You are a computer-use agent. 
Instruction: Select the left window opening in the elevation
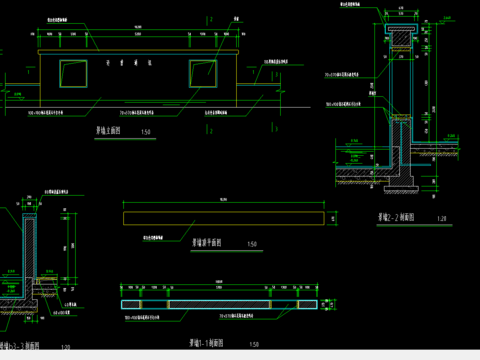tap(73, 74)
